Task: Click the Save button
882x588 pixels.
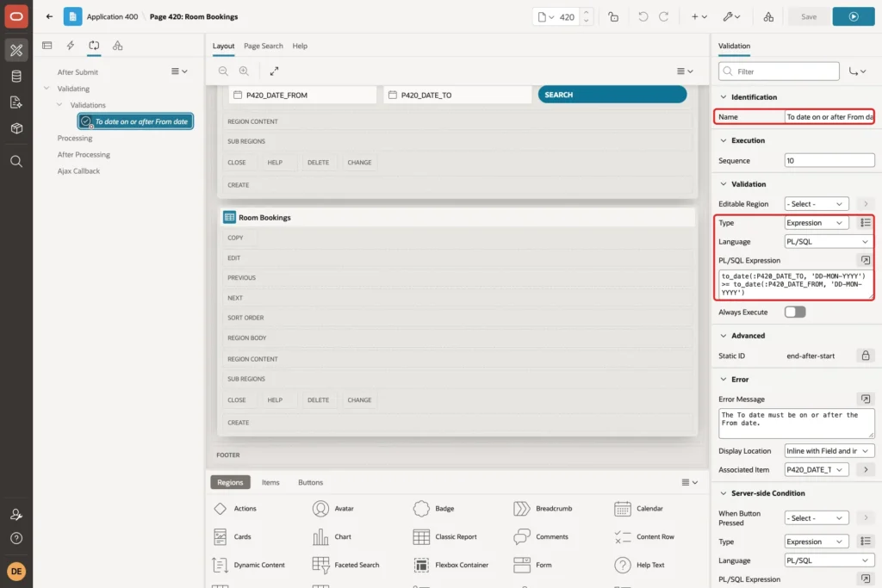Action: pyautogui.click(x=808, y=17)
